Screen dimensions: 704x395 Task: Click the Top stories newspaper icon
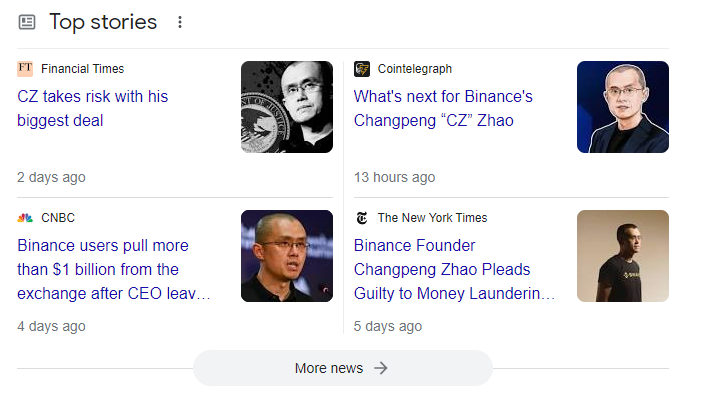pos(26,22)
